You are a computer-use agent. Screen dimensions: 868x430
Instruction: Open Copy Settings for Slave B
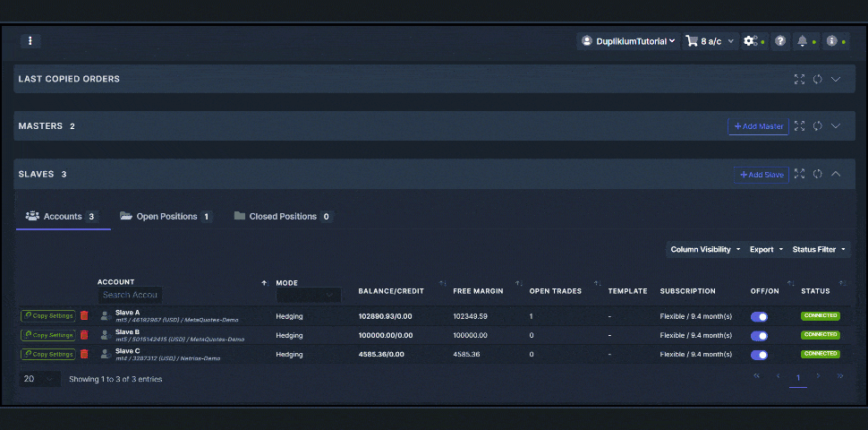coord(48,335)
